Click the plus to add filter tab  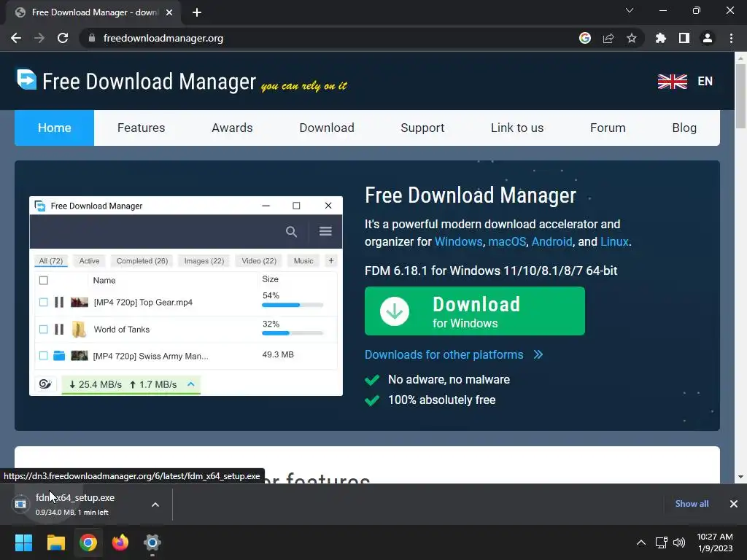point(331,260)
